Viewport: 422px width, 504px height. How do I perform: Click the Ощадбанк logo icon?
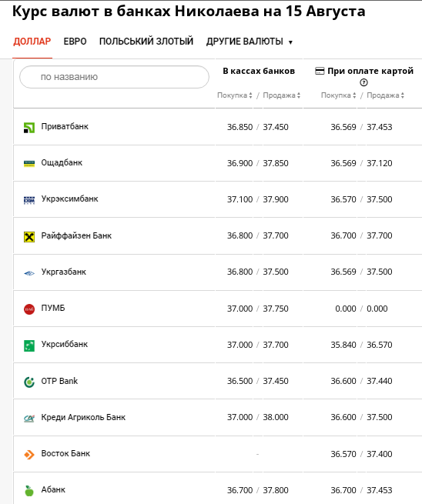(29, 164)
